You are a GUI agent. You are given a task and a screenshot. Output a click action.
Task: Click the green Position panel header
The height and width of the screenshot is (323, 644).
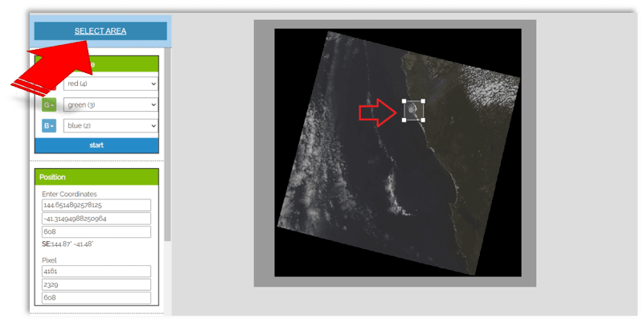(96, 177)
